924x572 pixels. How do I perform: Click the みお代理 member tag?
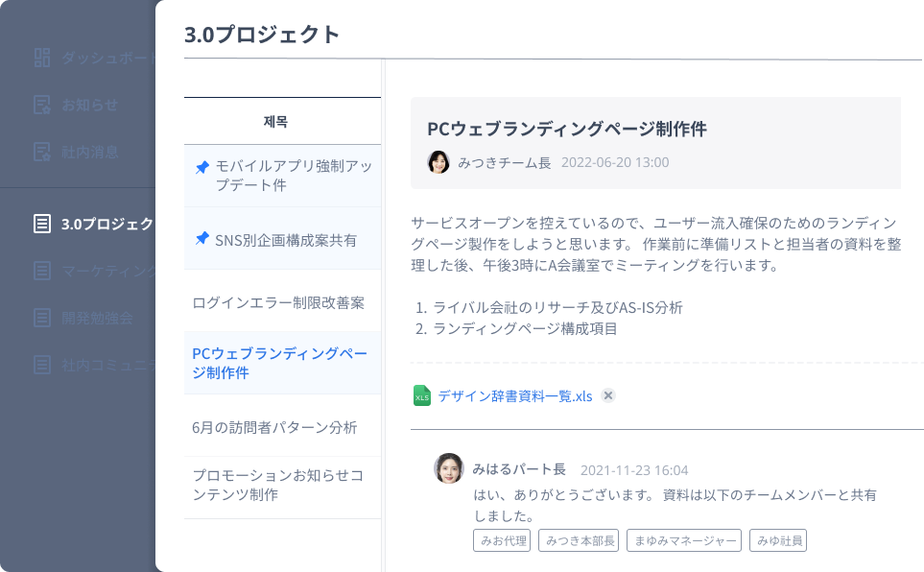[502, 540]
